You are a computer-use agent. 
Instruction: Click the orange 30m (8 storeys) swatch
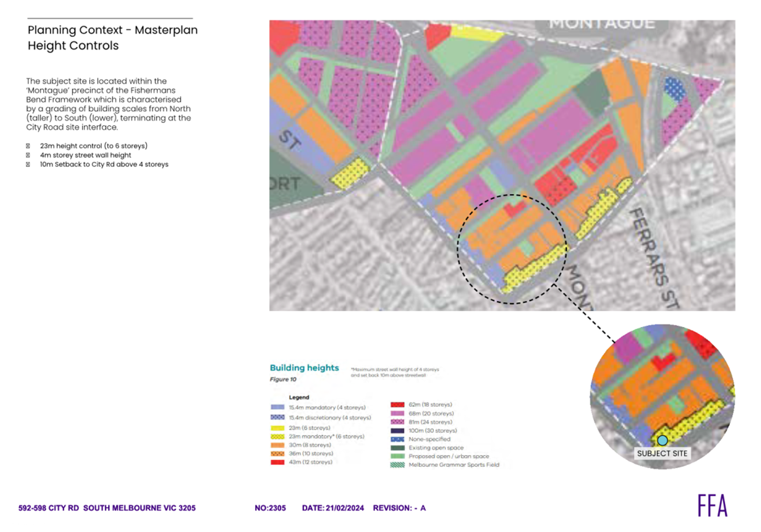277,445
